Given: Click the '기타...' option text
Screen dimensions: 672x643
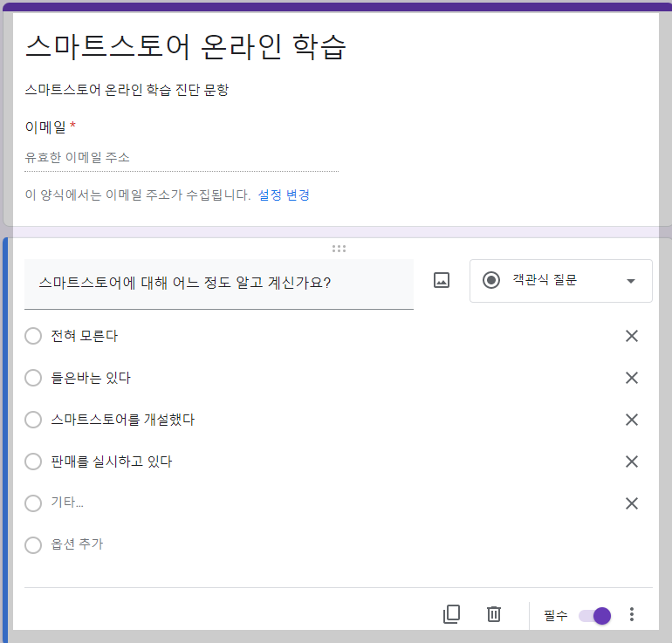Looking at the screenshot, I should click(67, 502).
